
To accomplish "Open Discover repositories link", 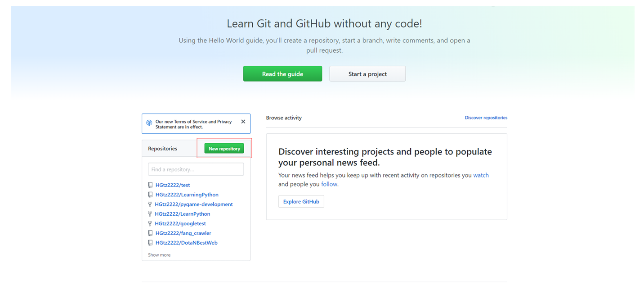I will (x=486, y=118).
